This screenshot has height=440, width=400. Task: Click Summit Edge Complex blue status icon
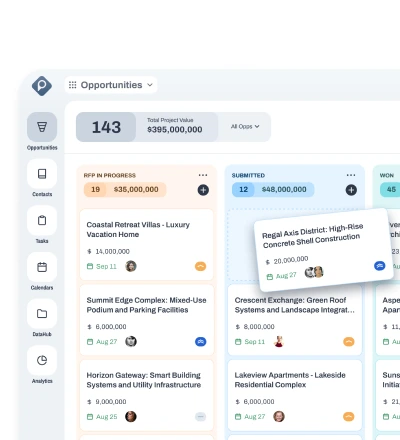coord(200,342)
